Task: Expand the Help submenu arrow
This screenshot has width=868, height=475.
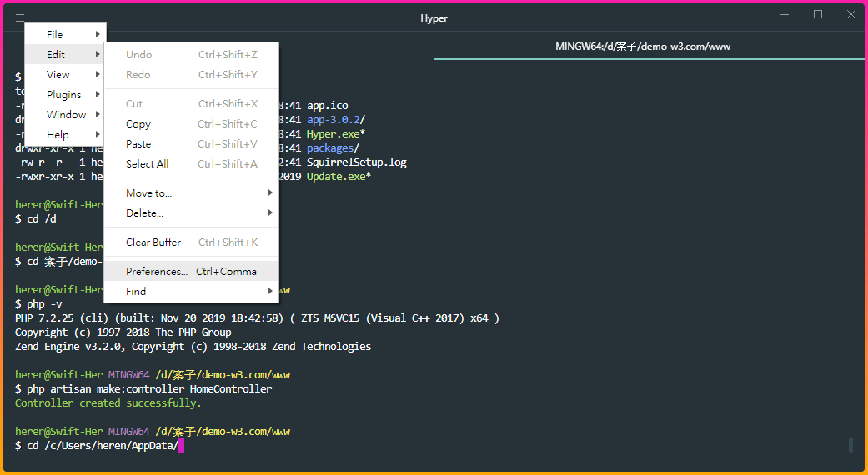Action: (x=98, y=134)
